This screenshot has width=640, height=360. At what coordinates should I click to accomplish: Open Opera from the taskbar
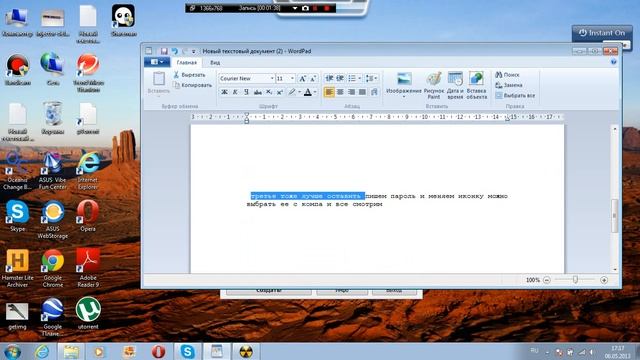(x=158, y=351)
